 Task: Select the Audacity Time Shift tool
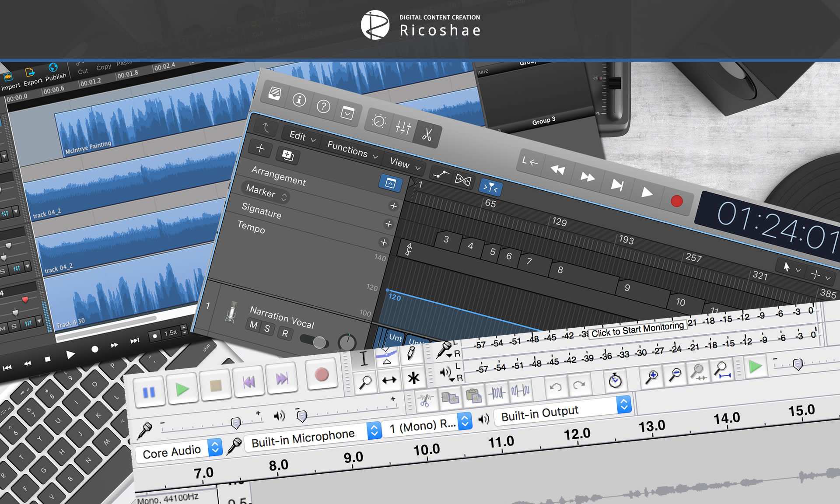point(389,379)
